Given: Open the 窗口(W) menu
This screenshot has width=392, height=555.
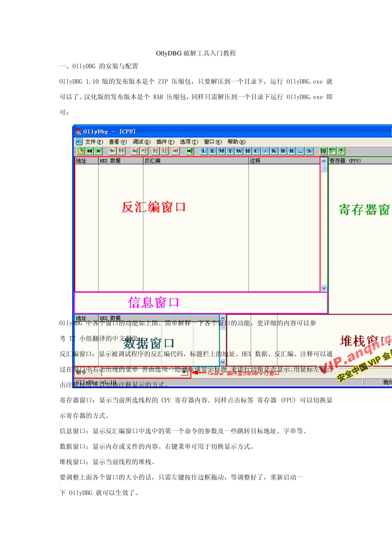Looking at the screenshot, I should (x=213, y=142).
